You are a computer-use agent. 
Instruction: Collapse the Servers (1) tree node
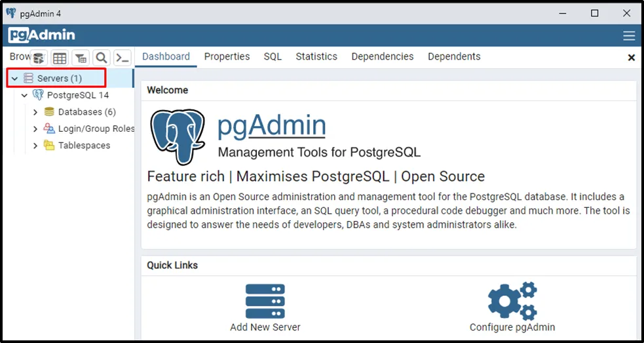click(15, 79)
